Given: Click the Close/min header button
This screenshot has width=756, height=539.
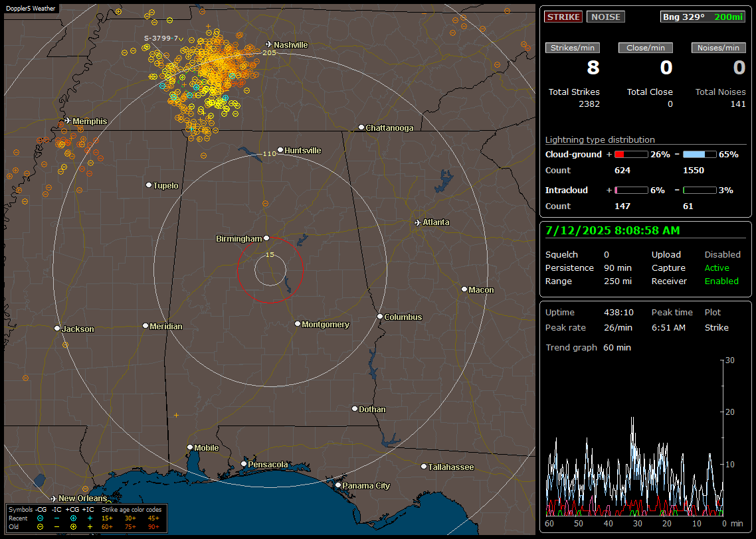Looking at the screenshot, I should click(646, 48).
